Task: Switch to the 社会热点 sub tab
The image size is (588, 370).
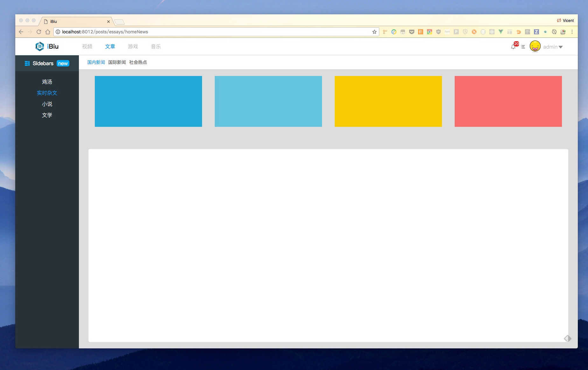Action: (x=138, y=62)
